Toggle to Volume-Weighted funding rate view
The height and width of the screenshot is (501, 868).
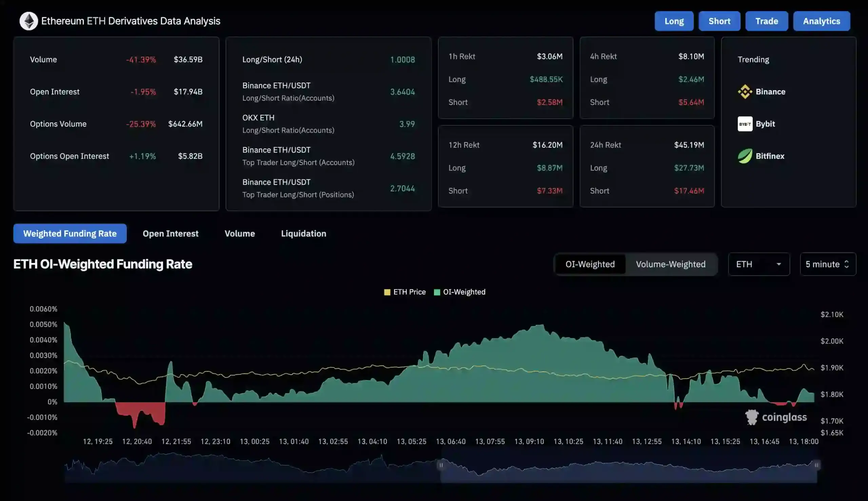(x=671, y=264)
